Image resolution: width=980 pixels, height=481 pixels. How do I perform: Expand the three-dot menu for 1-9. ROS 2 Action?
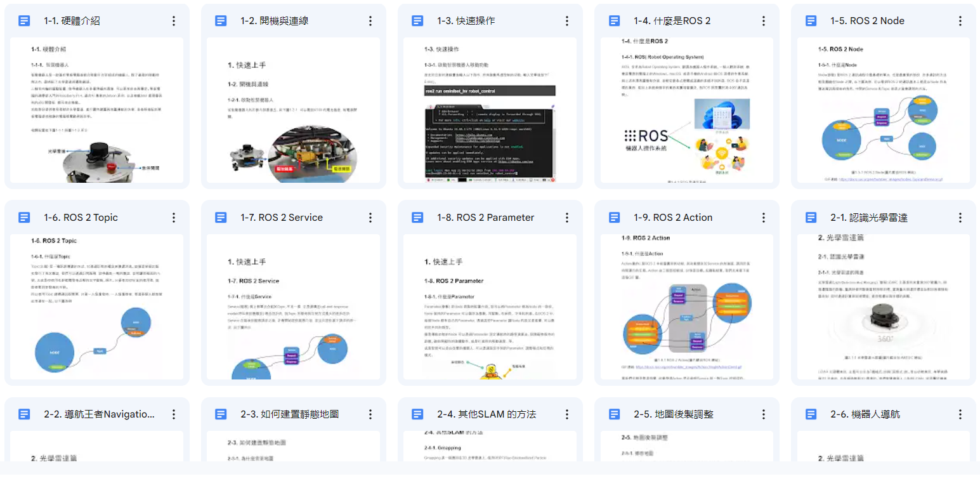coord(764,218)
